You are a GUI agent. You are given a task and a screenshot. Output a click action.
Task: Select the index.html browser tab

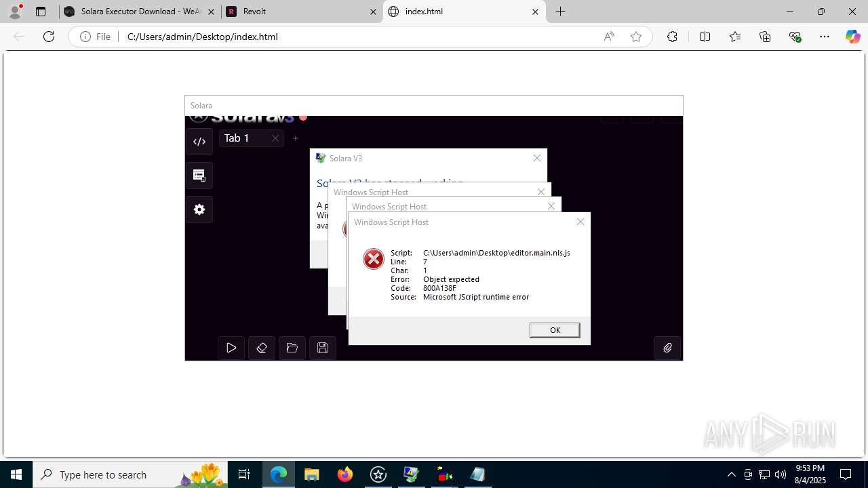coord(465,12)
